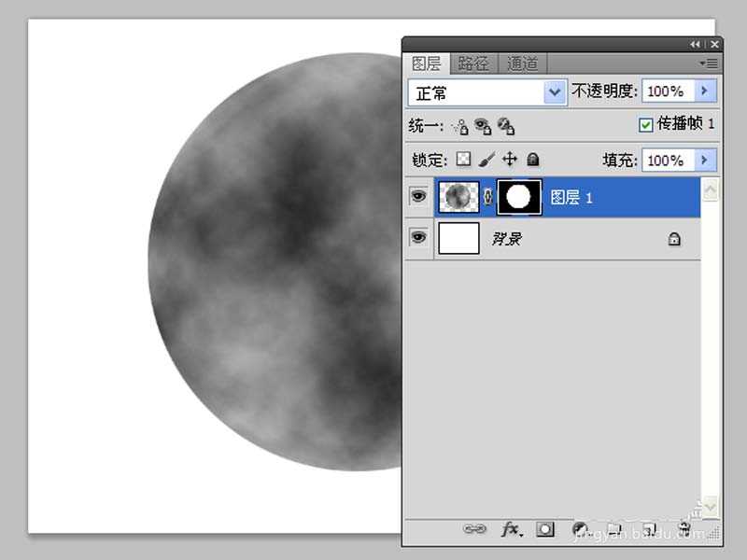This screenshot has height=560, width=747.
Task: Lock transparent pixels of the layer
Action: pyautogui.click(x=464, y=160)
